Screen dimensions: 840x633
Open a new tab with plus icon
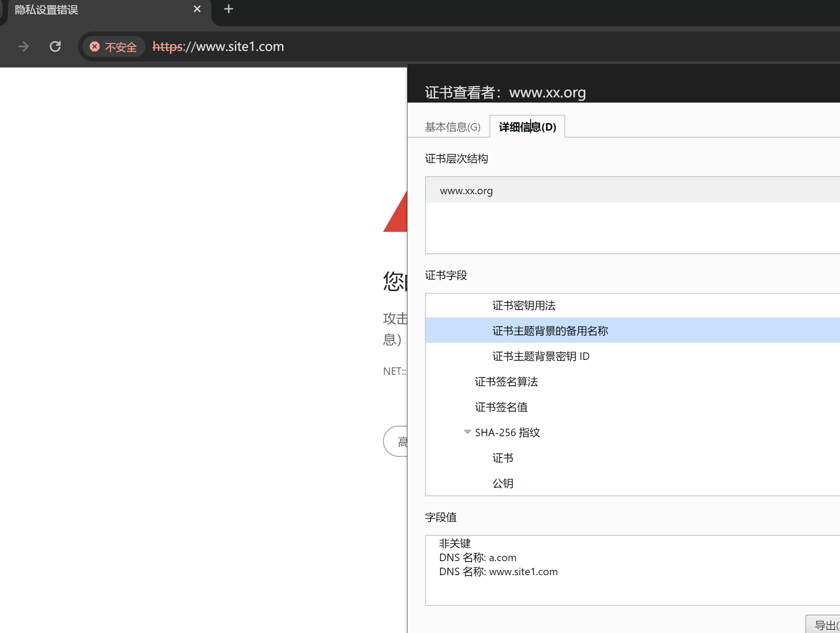[x=228, y=9]
